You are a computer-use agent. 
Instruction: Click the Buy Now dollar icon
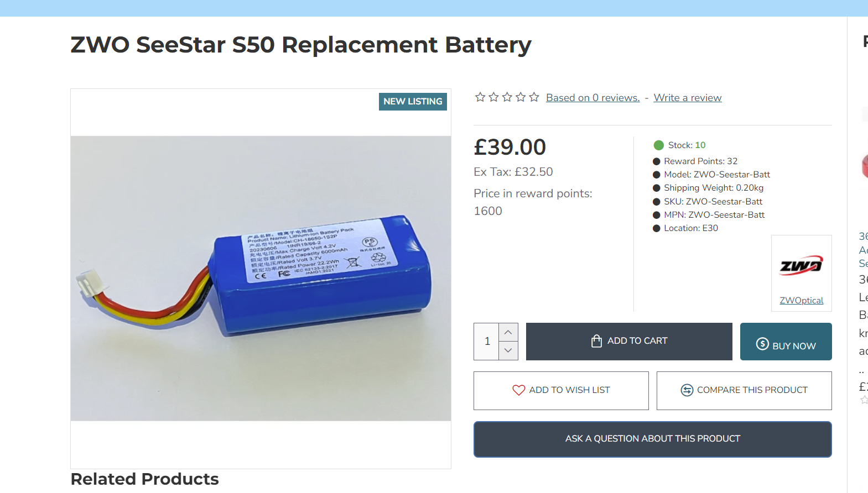point(762,344)
